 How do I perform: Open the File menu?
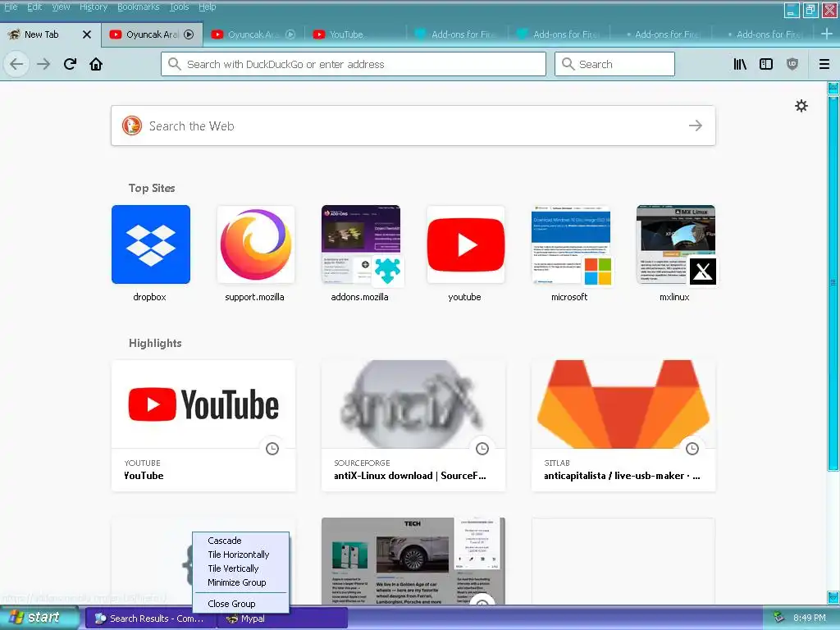(11, 7)
